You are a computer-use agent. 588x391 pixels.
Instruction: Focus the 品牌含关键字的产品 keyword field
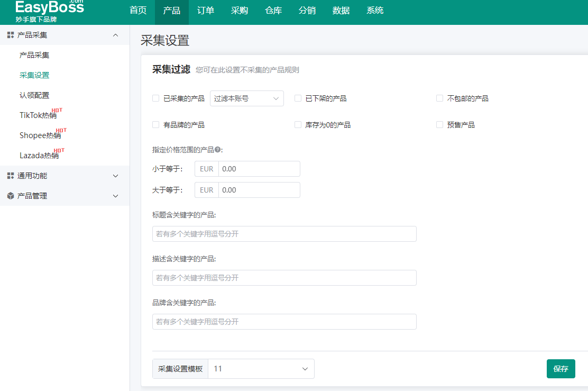click(284, 322)
